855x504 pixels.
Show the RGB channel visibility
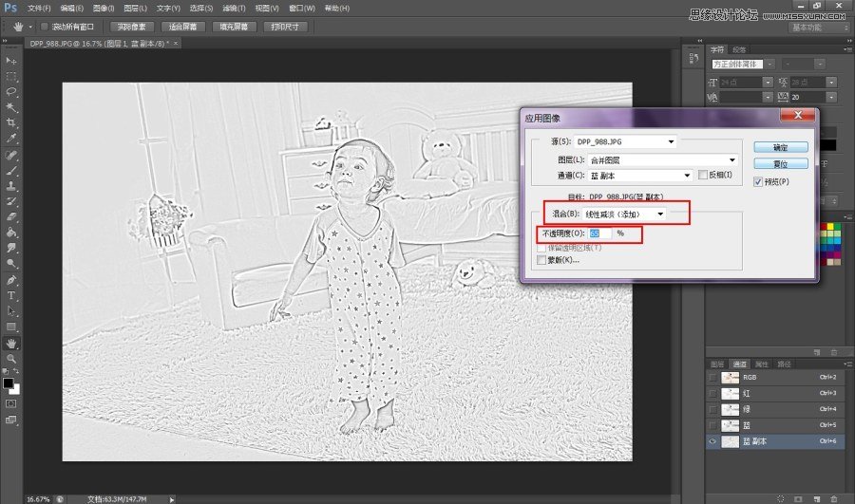point(712,377)
